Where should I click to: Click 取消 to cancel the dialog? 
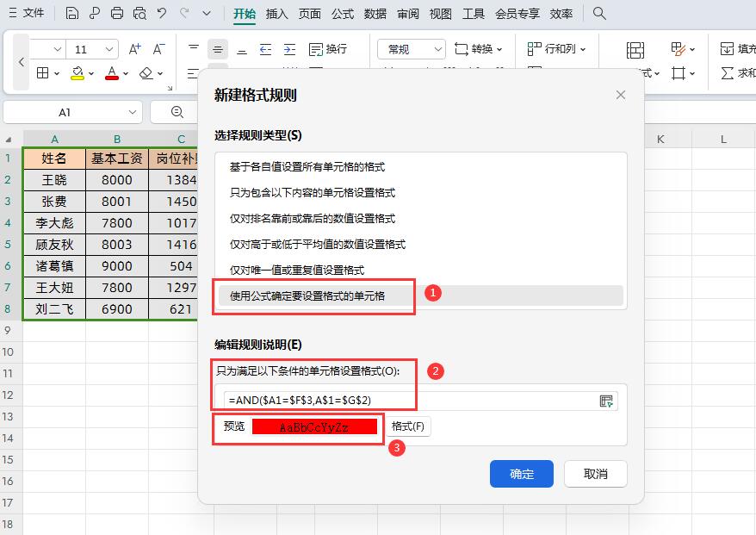pyautogui.click(x=596, y=474)
